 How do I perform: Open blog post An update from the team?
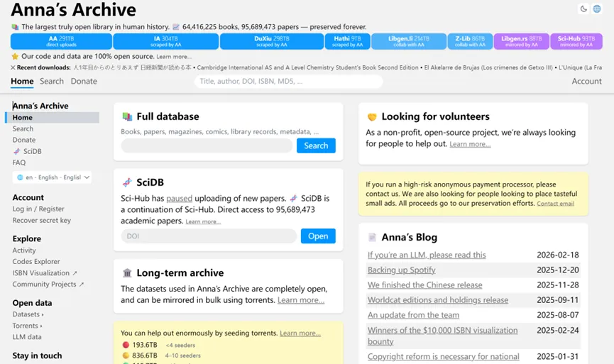point(413,315)
